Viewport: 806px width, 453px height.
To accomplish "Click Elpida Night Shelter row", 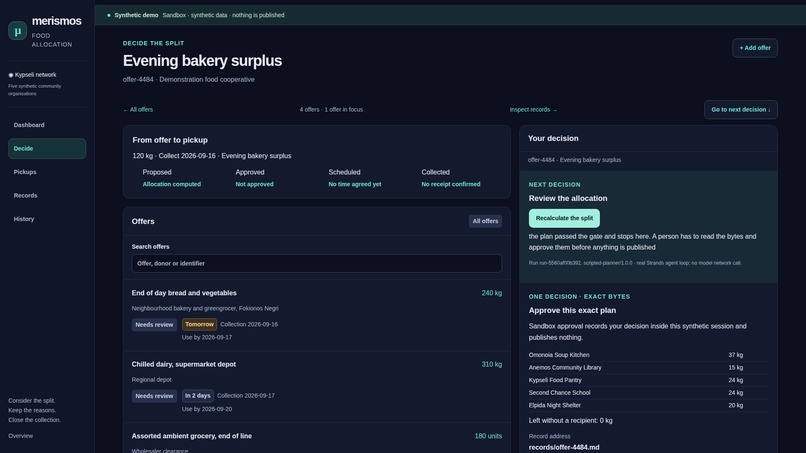I will (648, 405).
